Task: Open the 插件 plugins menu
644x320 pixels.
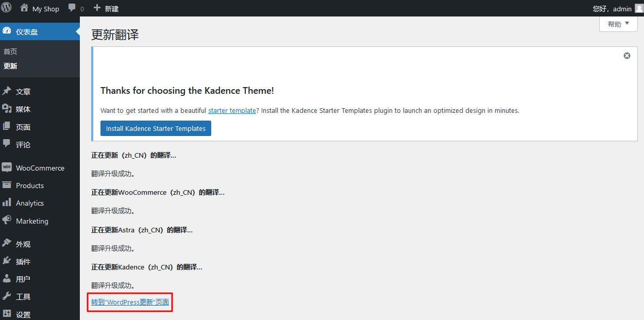Action: (23, 262)
